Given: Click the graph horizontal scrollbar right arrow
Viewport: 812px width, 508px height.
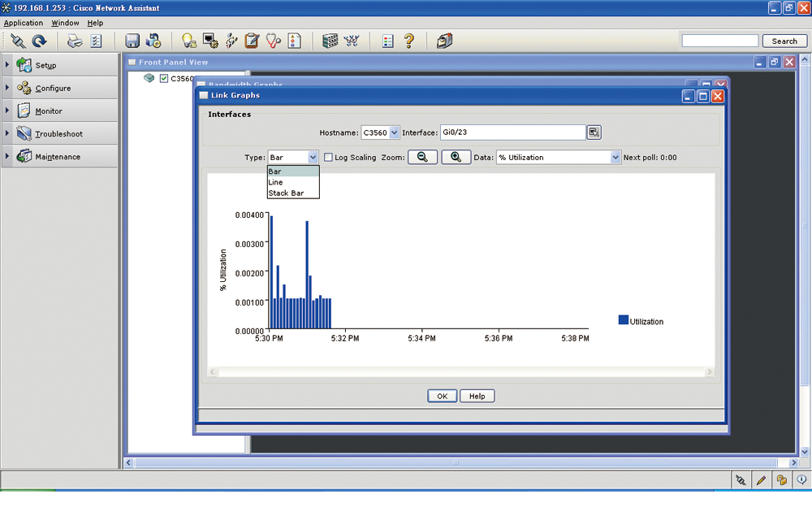Looking at the screenshot, I should [709, 372].
